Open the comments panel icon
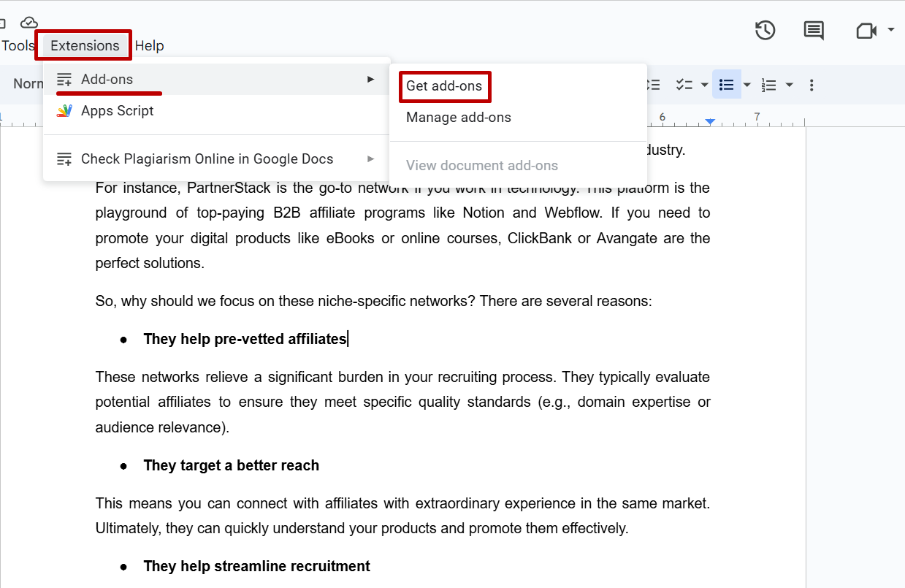The height and width of the screenshot is (588, 905). (x=814, y=30)
